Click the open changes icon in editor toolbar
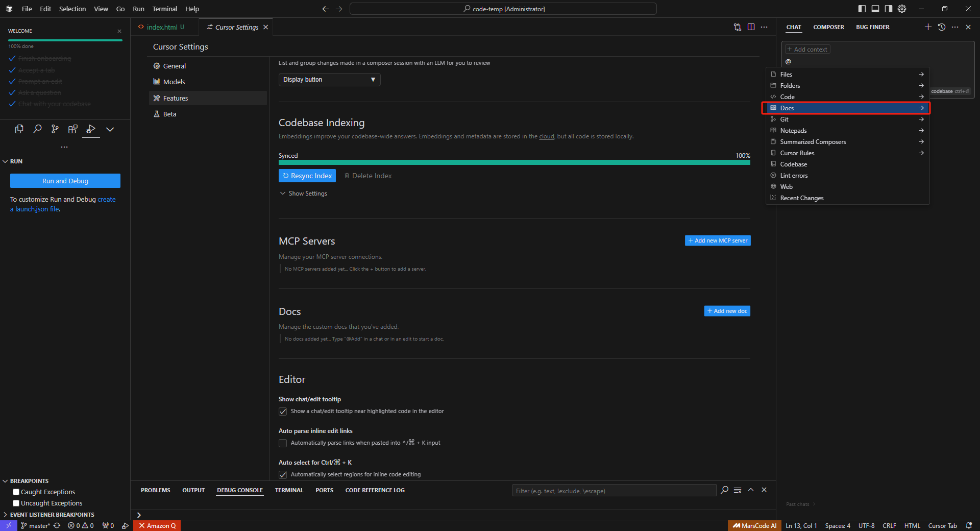The width and height of the screenshot is (980, 531). [738, 27]
